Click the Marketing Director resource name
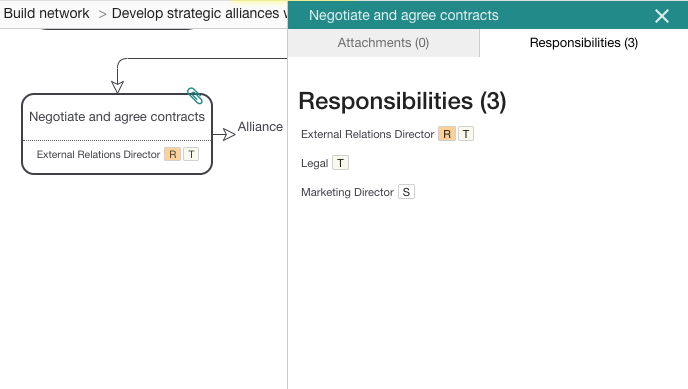 click(x=347, y=192)
